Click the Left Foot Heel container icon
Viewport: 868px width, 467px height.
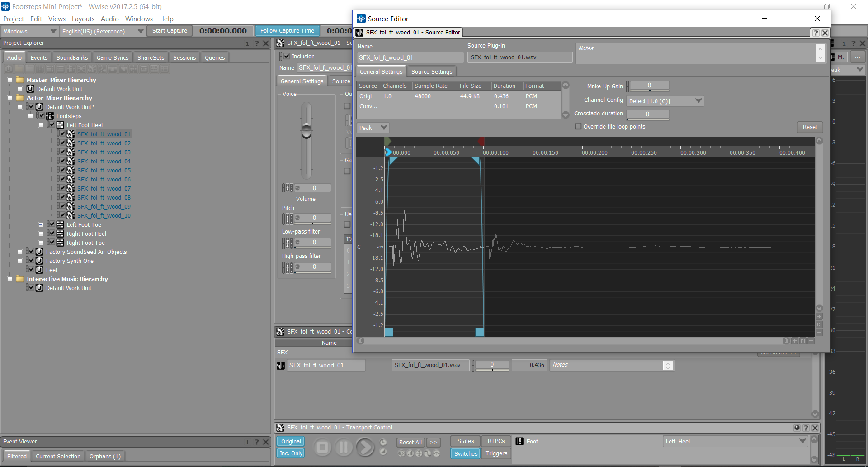(x=60, y=125)
